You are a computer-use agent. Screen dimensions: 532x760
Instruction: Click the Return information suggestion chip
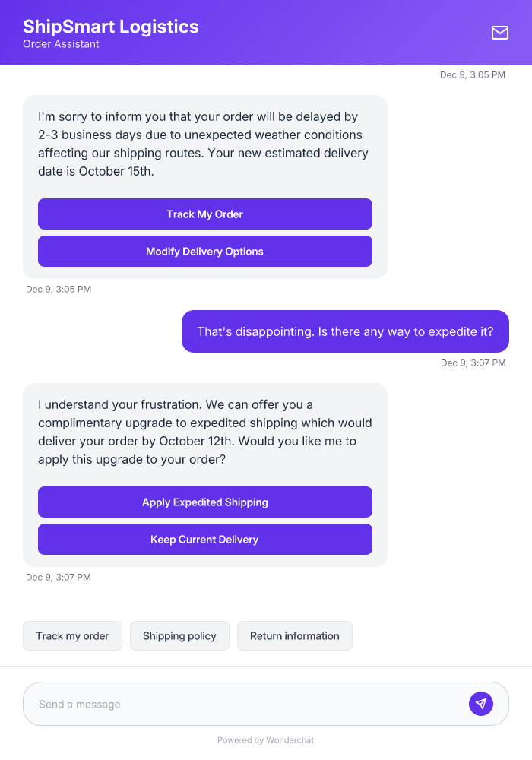pyautogui.click(x=294, y=635)
